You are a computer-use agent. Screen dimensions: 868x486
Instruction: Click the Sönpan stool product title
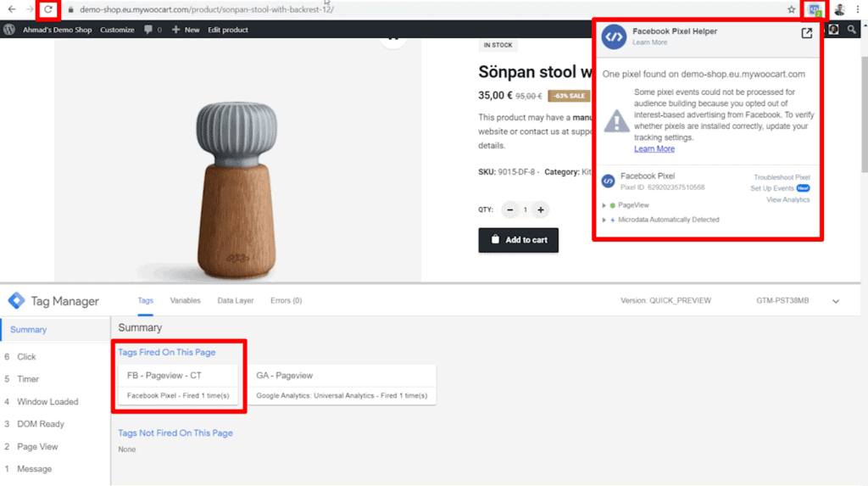536,72
